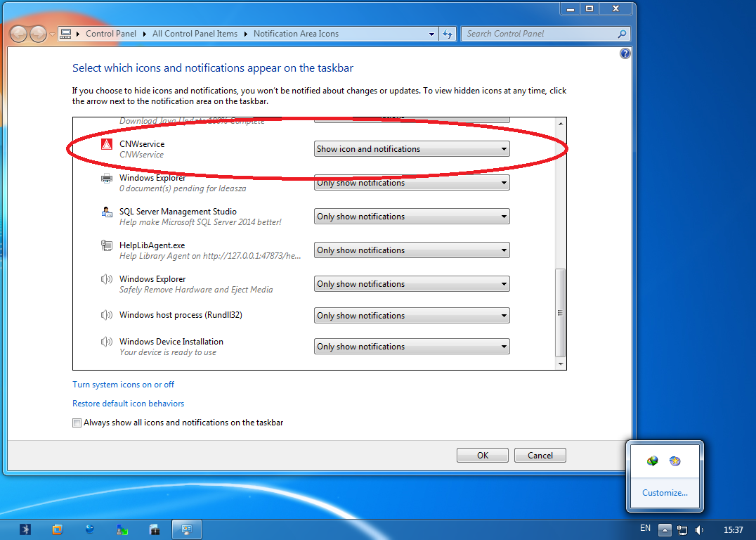
Task: Click the active Control Panel taskbar button
Action: point(187,529)
